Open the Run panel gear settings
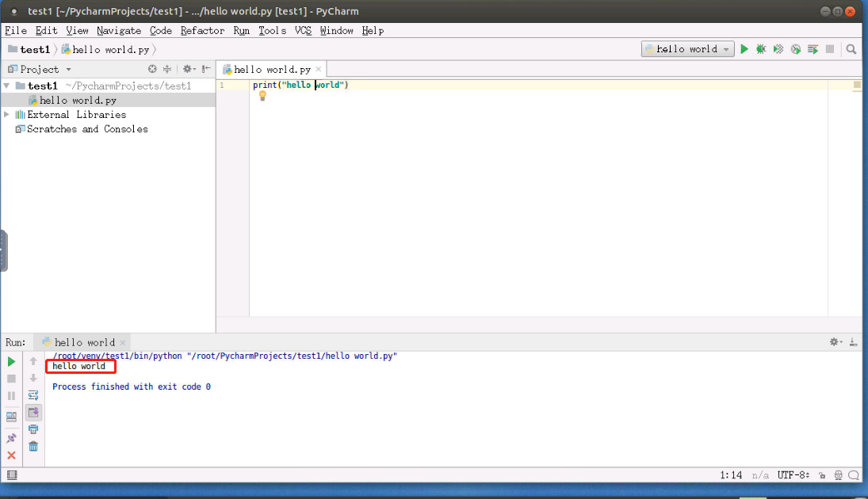This screenshot has width=868, height=499. click(x=835, y=342)
